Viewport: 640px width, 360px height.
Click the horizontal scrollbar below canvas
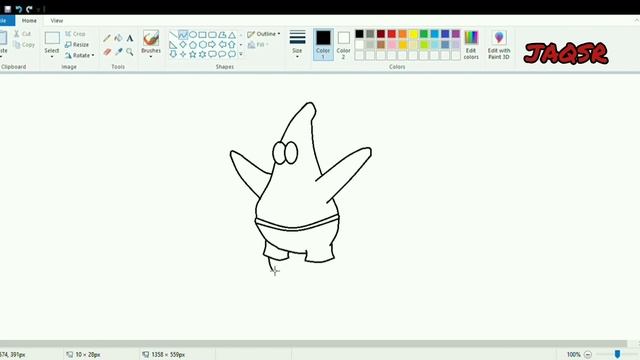tap(313, 343)
